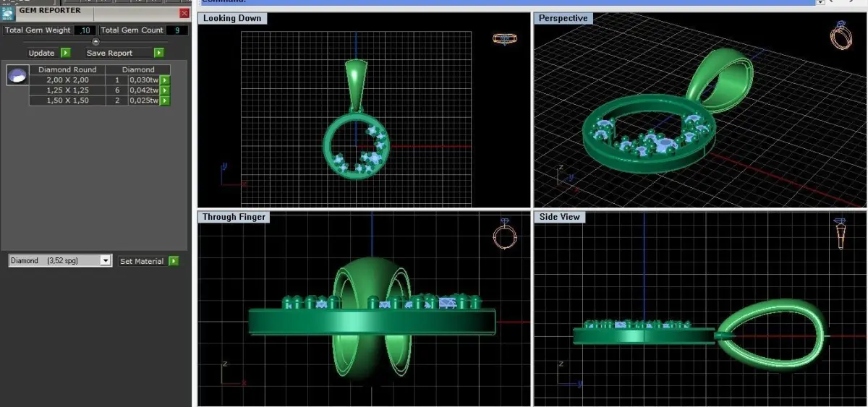Screen dimensions: 868x407
Task: Select the Side View viewport label
Action: 560,217
